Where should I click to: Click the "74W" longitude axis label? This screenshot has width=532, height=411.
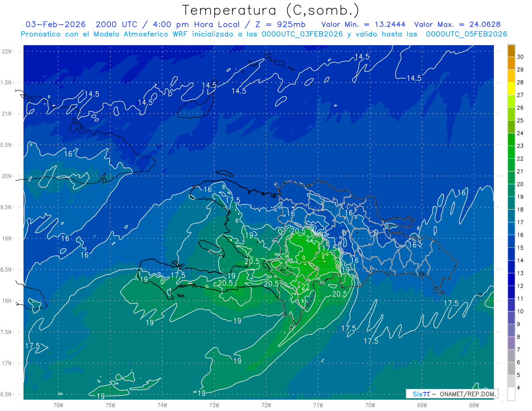(x=162, y=405)
